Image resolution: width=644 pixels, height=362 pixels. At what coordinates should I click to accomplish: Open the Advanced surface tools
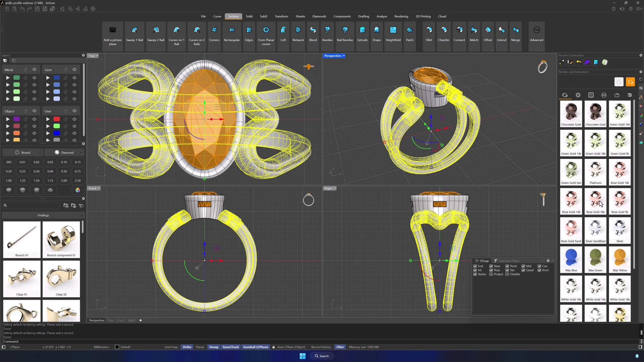[x=536, y=34]
